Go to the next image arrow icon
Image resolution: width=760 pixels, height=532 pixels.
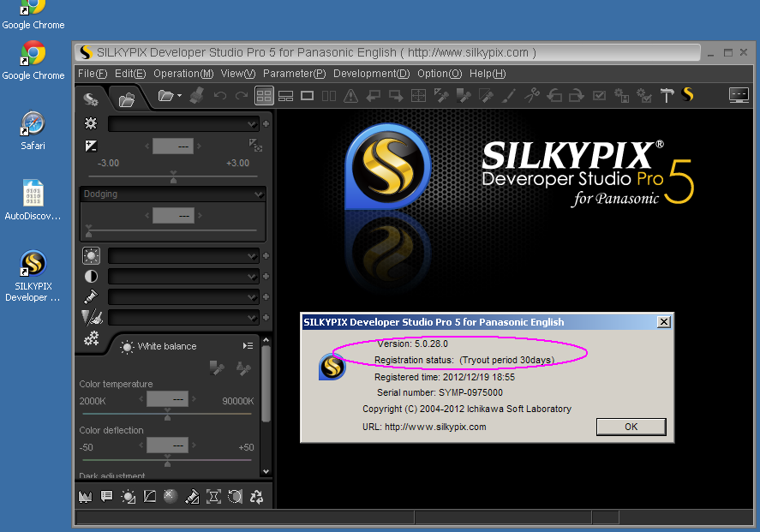point(396,96)
